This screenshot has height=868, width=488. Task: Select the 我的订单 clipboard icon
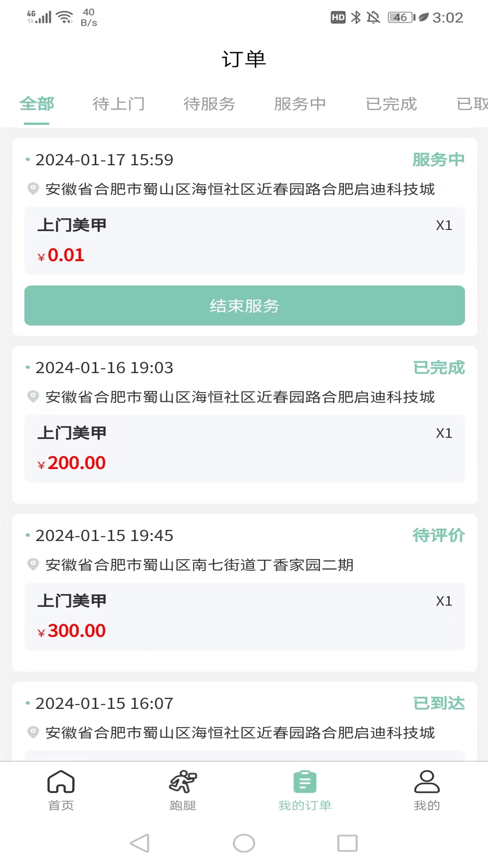pyautogui.click(x=305, y=782)
